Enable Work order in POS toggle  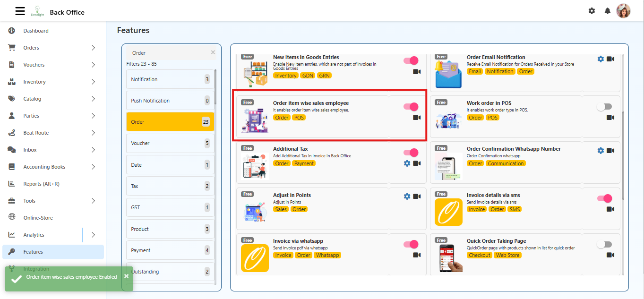[604, 107]
